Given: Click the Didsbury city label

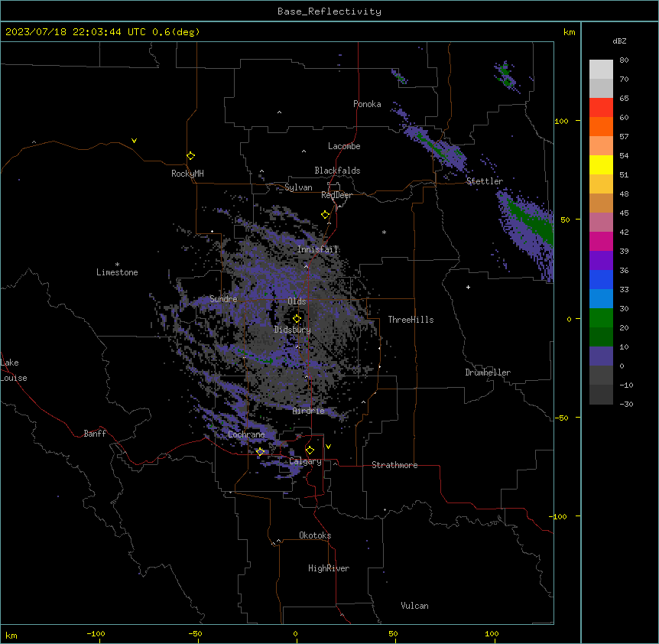Looking at the screenshot, I should tap(293, 330).
